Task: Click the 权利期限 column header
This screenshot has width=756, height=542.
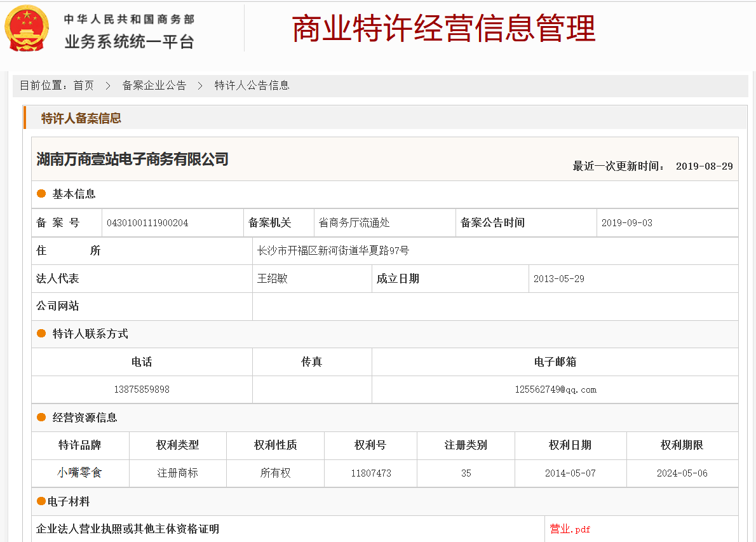Action: pyautogui.click(x=682, y=445)
